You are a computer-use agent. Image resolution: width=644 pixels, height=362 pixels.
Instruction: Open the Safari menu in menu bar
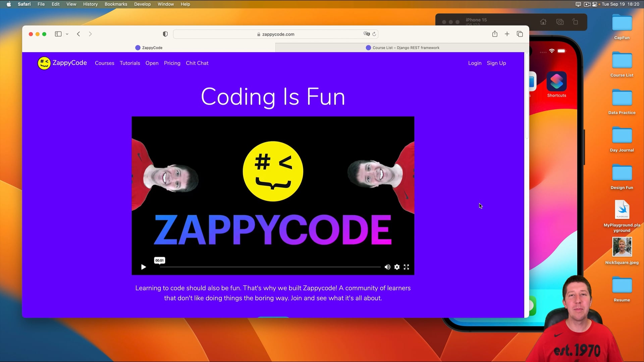click(24, 4)
